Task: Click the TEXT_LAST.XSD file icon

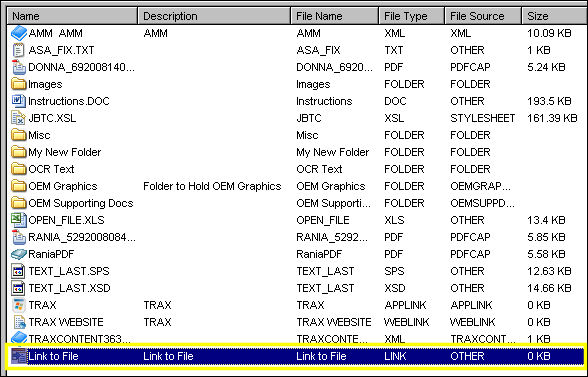Action: click(x=19, y=288)
